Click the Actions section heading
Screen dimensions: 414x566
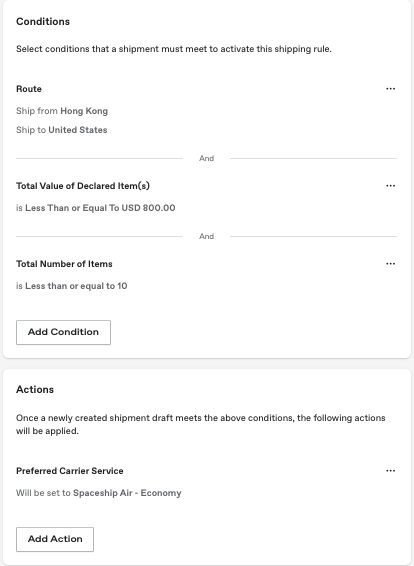click(x=35, y=389)
